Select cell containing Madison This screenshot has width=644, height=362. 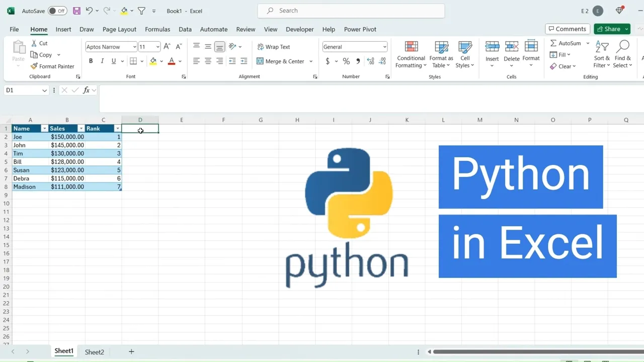(x=30, y=187)
